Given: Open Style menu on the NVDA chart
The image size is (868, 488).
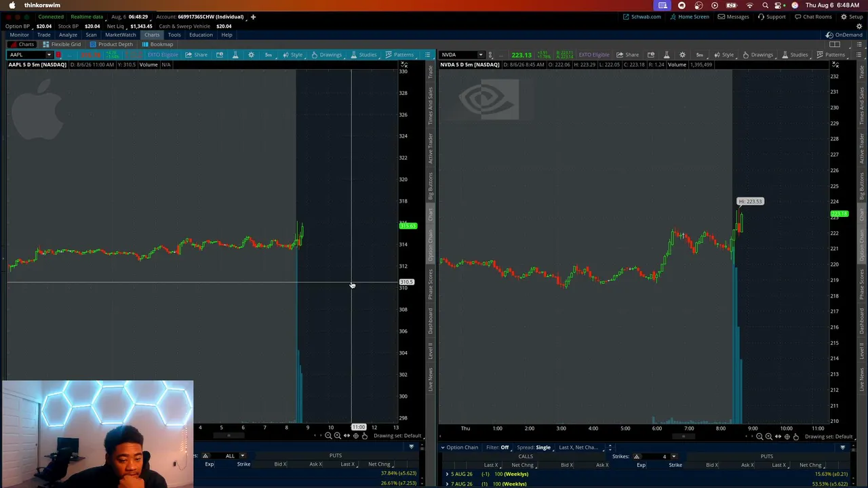Looking at the screenshot, I should [x=724, y=54].
